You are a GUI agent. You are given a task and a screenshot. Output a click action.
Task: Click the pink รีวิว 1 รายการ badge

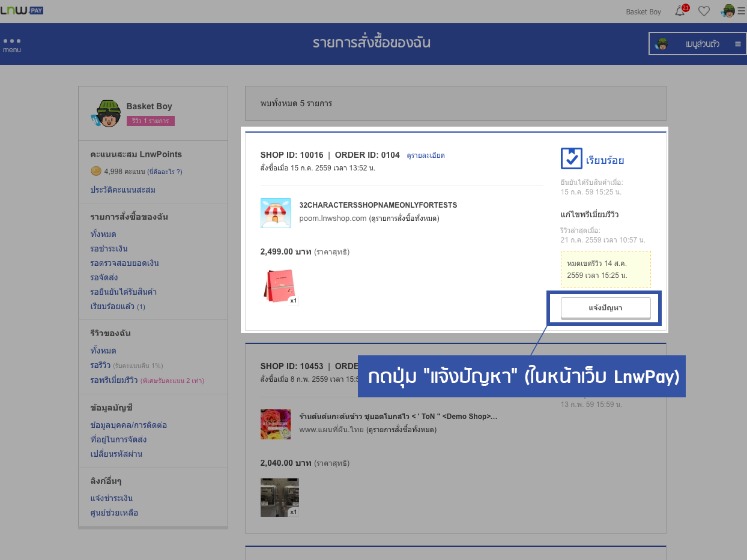(x=150, y=121)
